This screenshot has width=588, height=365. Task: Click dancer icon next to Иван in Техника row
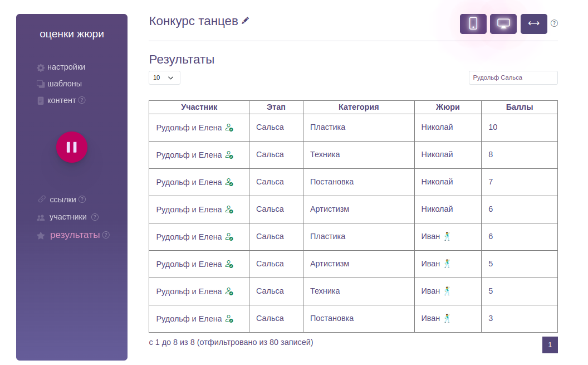click(x=447, y=291)
